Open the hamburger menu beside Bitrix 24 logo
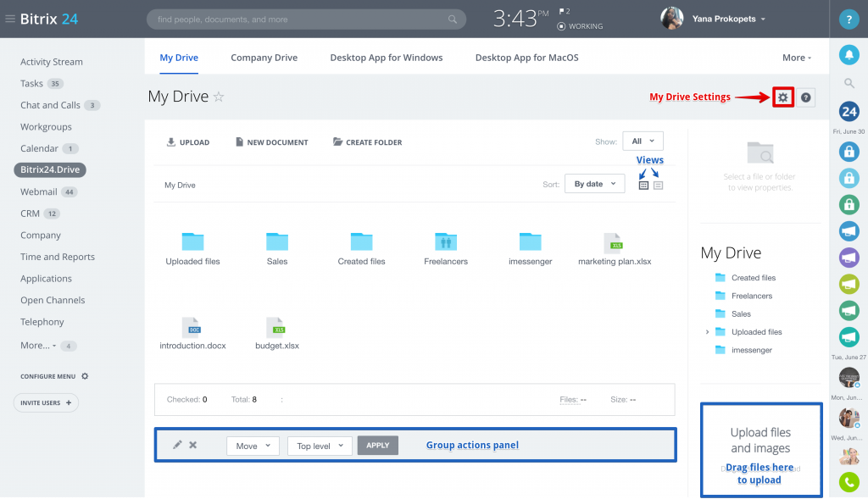The width and height of the screenshot is (868, 499). (x=10, y=19)
